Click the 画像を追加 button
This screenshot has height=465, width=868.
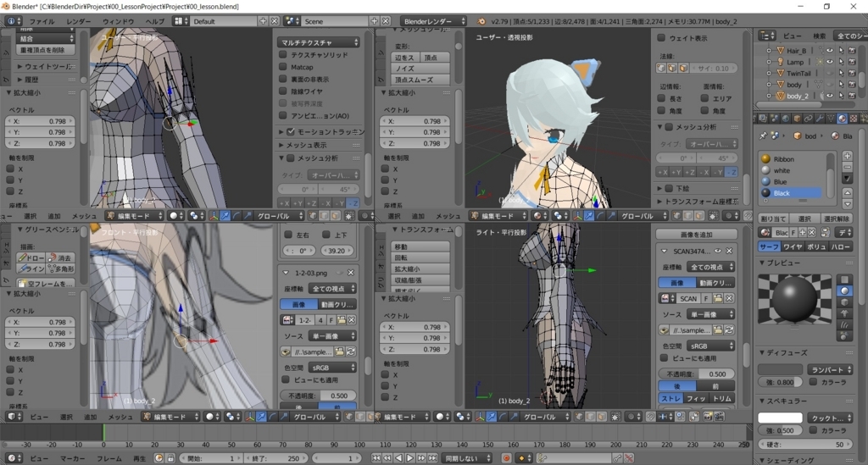coord(697,235)
